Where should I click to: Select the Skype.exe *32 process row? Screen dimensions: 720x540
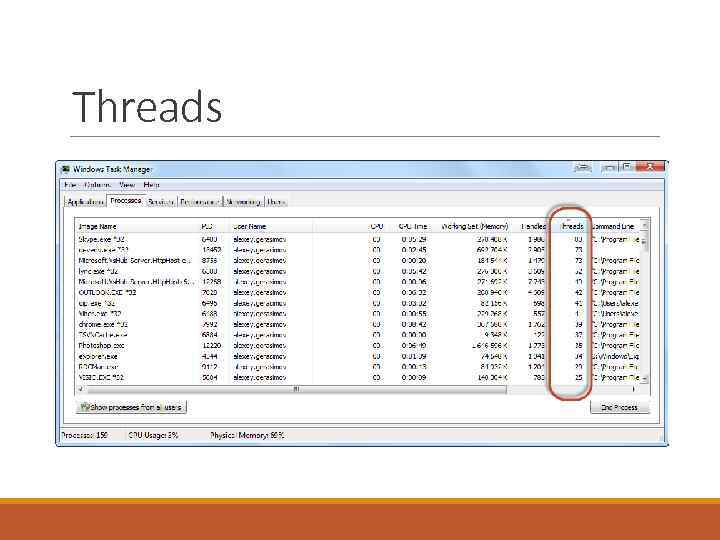pyautogui.click(x=358, y=239)
